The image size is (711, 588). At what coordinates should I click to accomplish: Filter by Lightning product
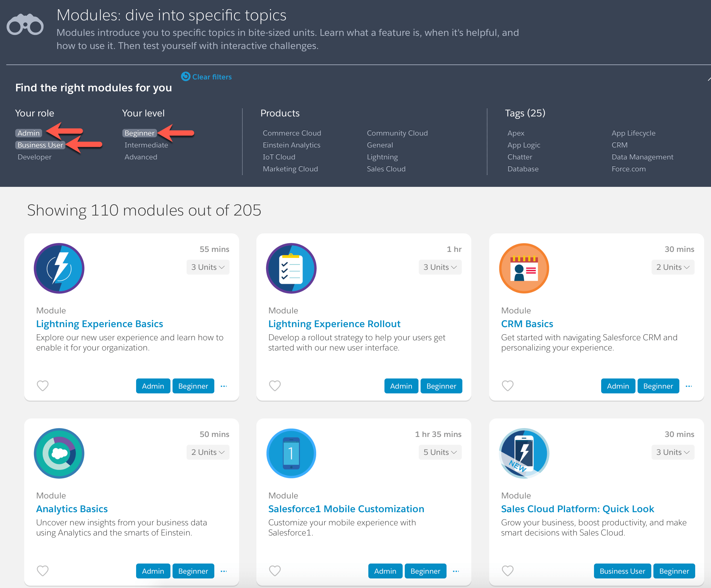coord(383,157)
